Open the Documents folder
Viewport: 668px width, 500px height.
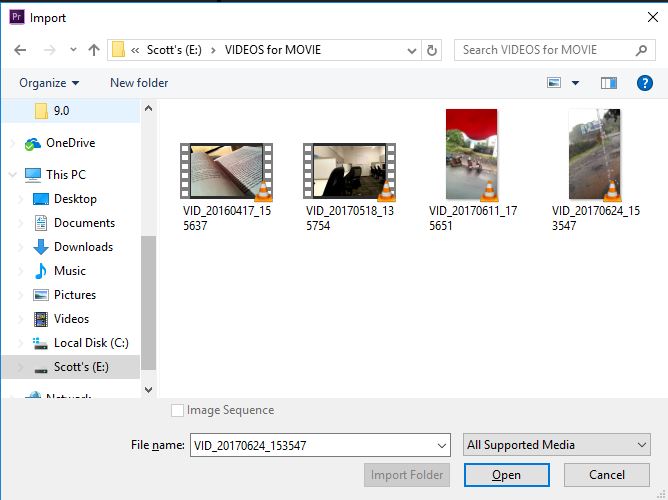coord(84,223)
